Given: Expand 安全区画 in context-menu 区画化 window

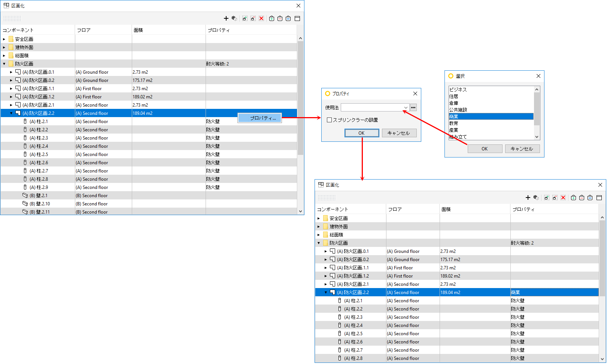Looking at the screenshot, I should (x=4, y=39).
